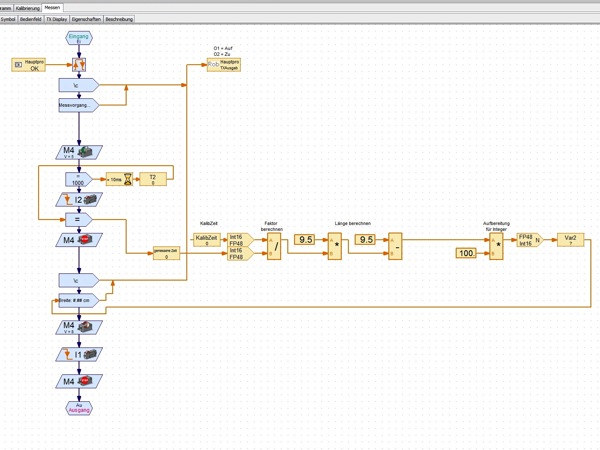Click the Ausgang exit block
Viewport: 600px width, 450px height.
(x=79, y=407)
